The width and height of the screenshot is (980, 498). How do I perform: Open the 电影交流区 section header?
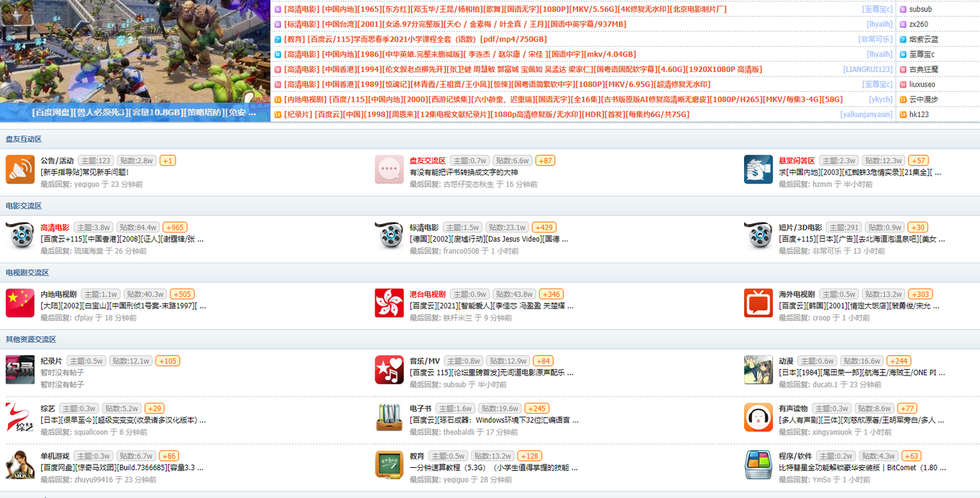(x=24, y=206)
